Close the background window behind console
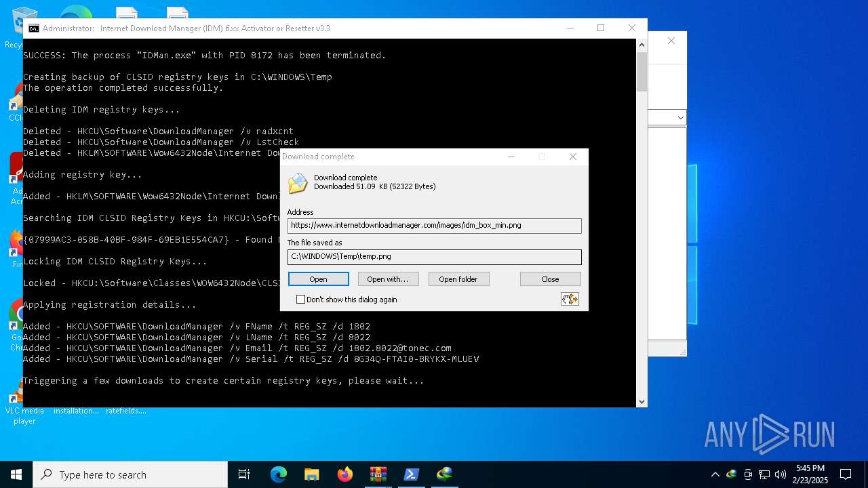The image size is (868, 488). click(671, 41)
